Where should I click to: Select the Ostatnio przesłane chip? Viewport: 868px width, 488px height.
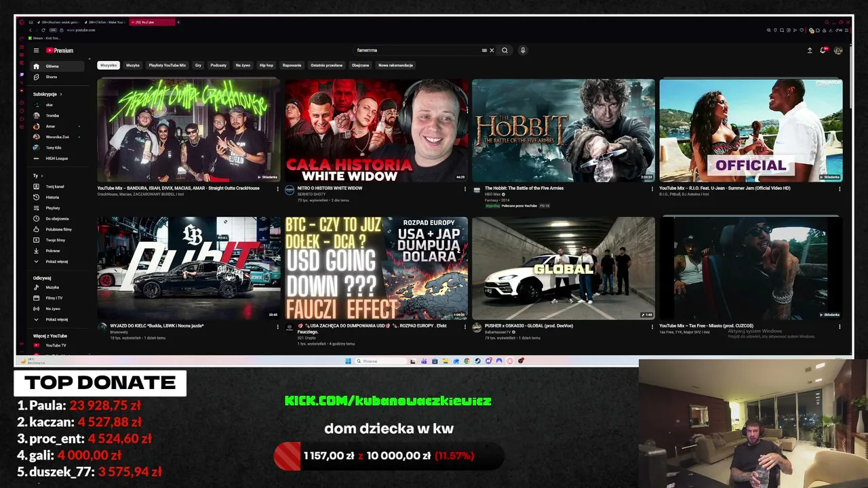tap(327, 66)
